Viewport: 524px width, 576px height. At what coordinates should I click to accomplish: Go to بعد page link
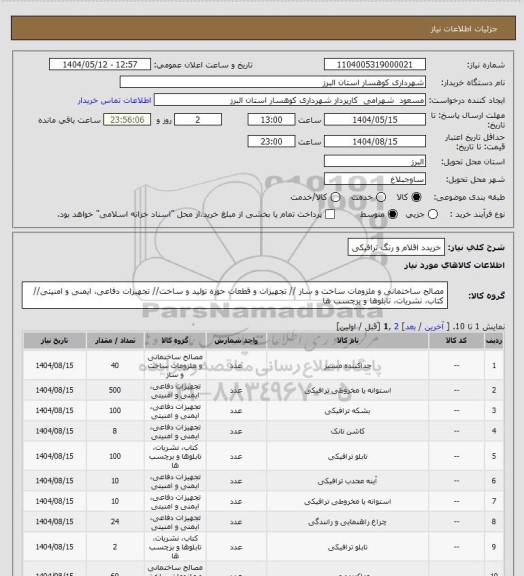(410, 327)
